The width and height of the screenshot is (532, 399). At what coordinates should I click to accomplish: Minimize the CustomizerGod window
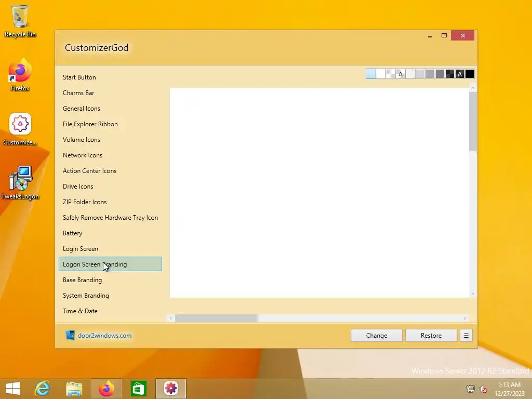(x=430, y=36)
